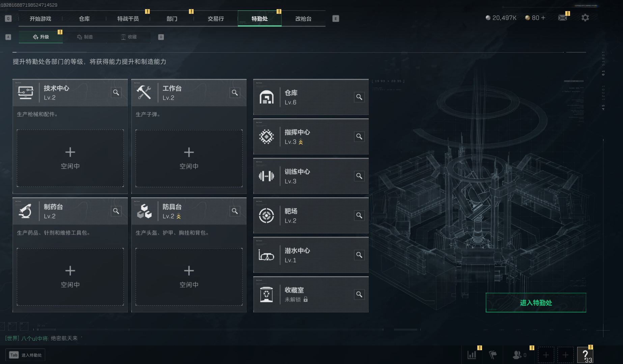Click the flag icon in bottom bar
Image resolution: width=623 pixels, height=364 pixels.
(493, 355)
